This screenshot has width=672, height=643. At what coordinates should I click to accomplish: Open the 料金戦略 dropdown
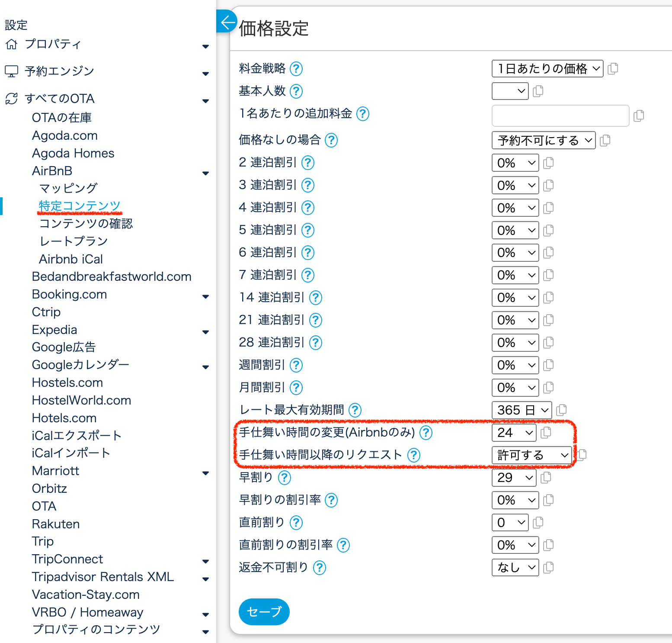[547, 69]
